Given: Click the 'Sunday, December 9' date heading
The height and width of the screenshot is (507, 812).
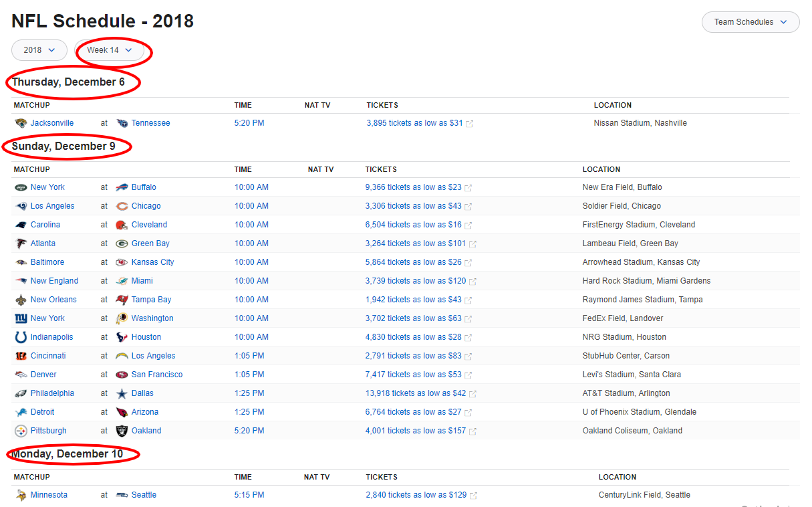Looking at the screenshot, I should (x=63, y=146).
